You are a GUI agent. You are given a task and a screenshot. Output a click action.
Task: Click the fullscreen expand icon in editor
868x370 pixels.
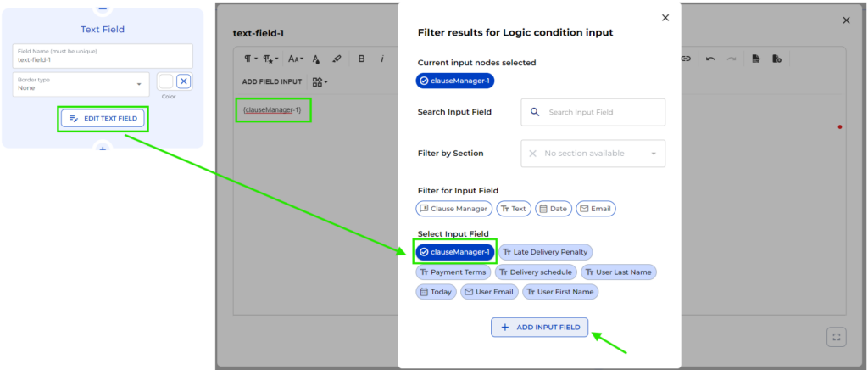point(837,336)
